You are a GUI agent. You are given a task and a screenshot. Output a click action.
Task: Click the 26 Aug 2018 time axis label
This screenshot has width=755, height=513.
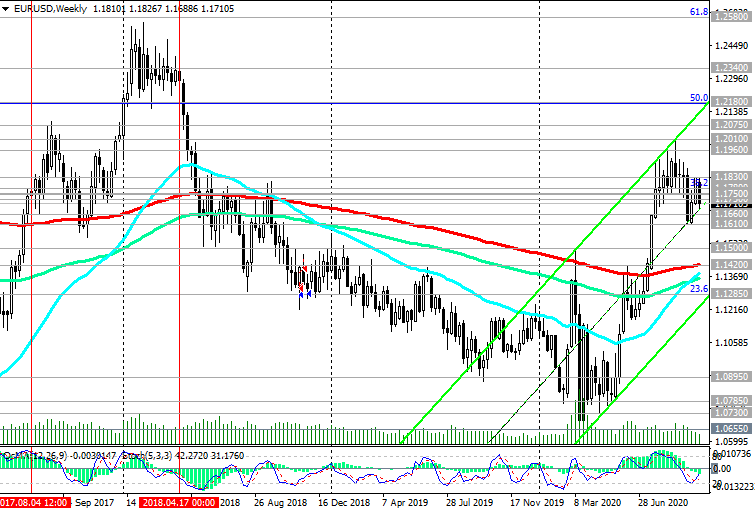click(x=280, y=502)
